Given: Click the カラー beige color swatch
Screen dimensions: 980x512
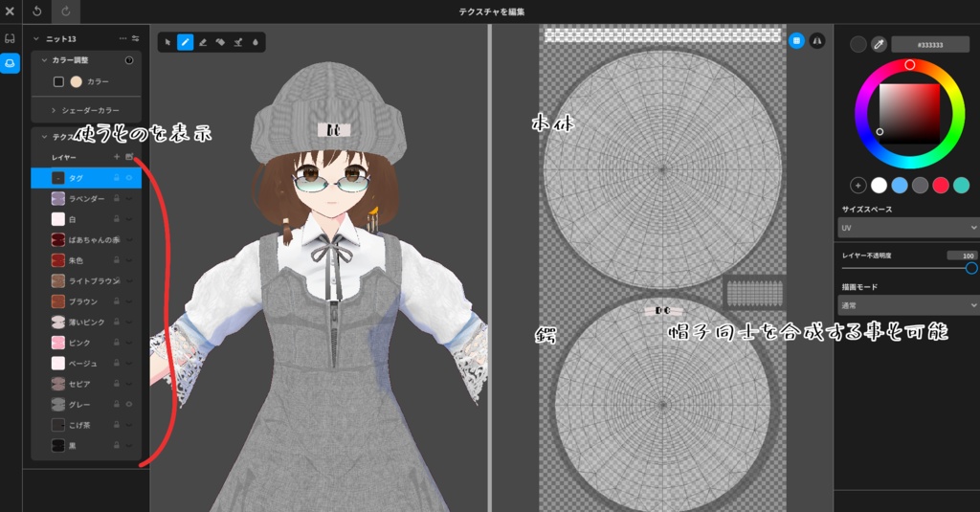Looking at the screenshot, I should click(77, 82).
